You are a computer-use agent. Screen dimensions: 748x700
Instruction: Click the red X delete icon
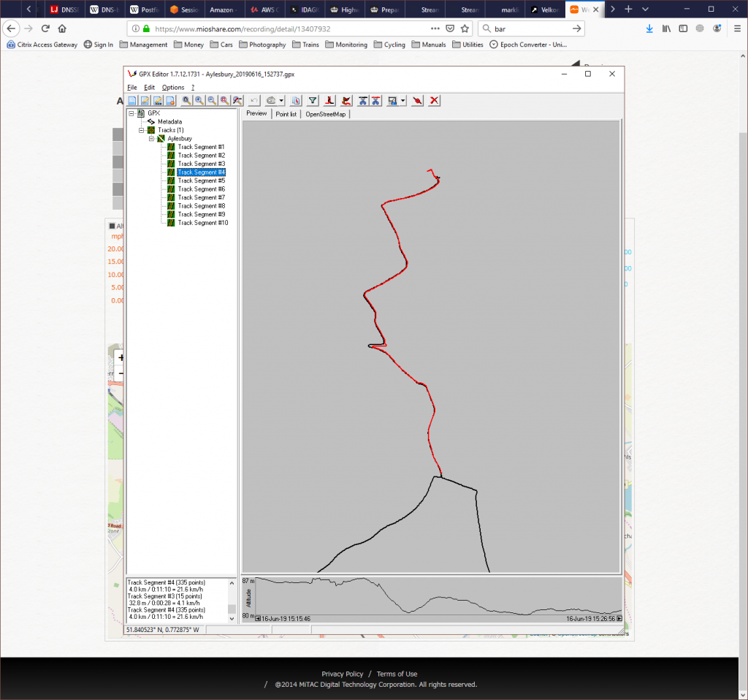pos(434,101)
